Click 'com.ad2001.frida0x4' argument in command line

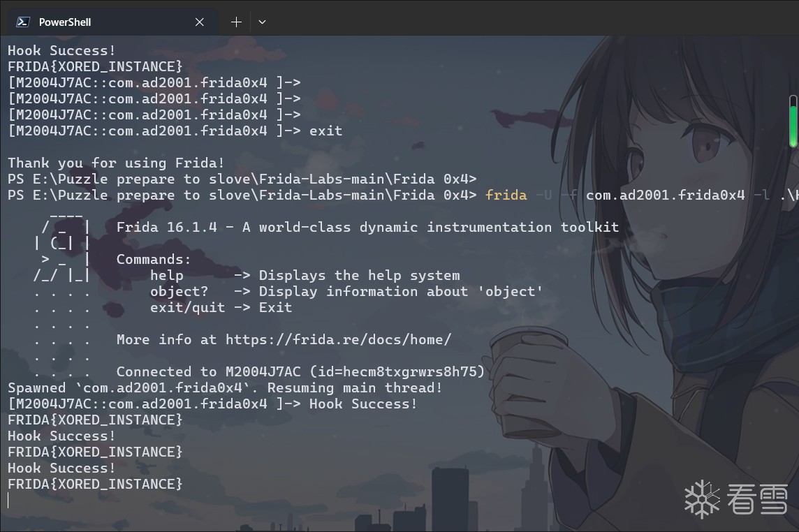(x=665, y=195)
